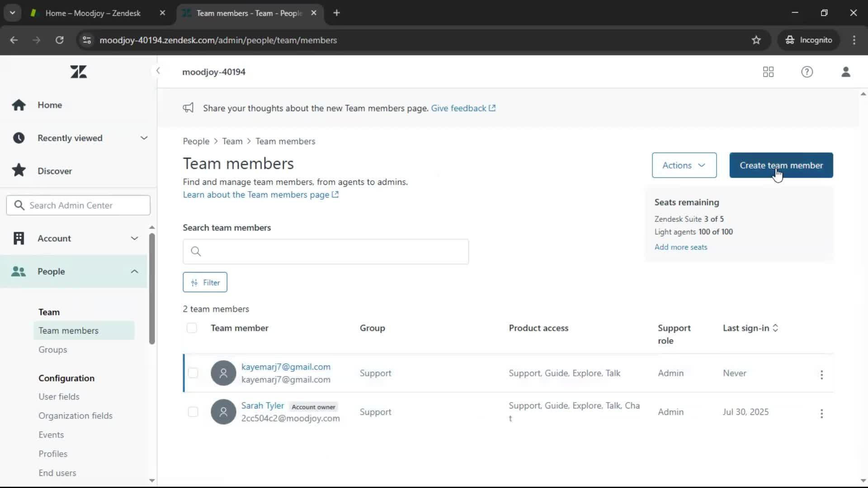Image resolution: width=868 pixels, height=488 pixels.
Task: Click the Recently viewed clock icon
Action: 19,138
